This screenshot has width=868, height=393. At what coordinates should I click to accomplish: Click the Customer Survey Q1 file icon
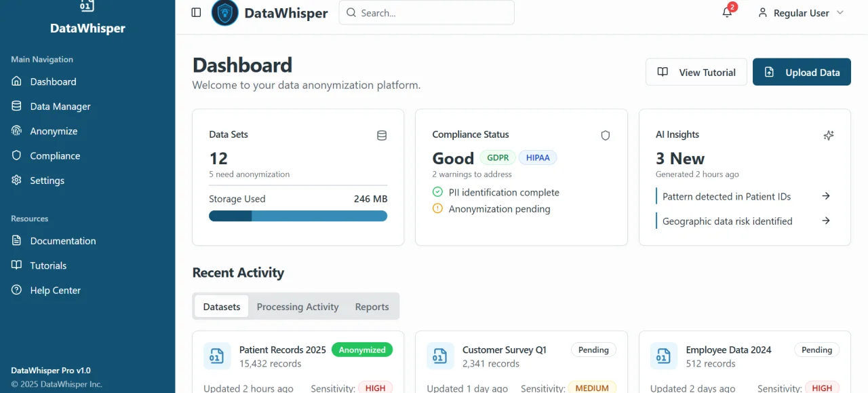tap(440, 356)
